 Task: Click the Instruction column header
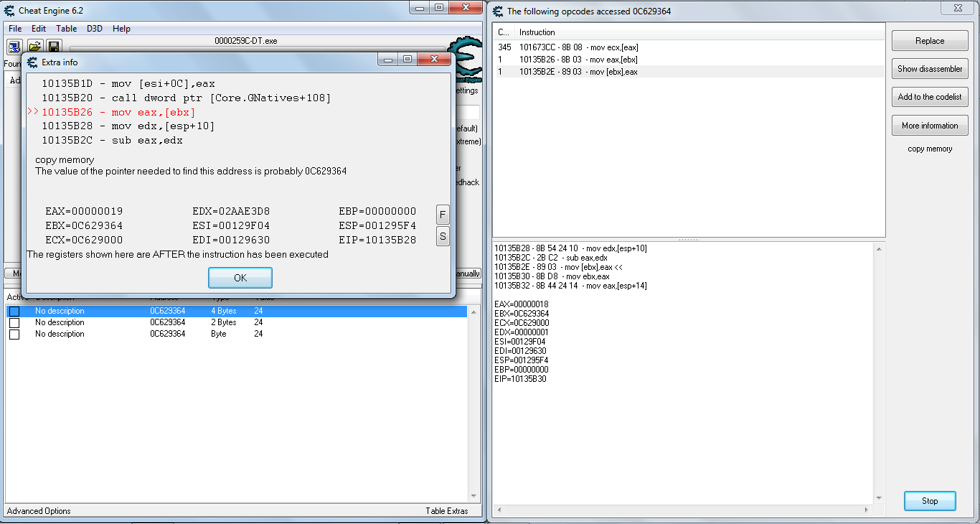pyautogui.click(x=537, y=32)
